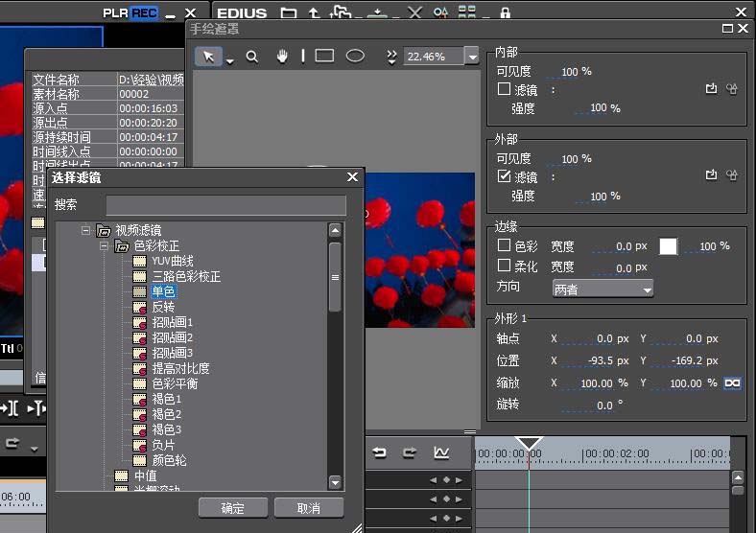Open the keyframe graph view icon
Image resolution: width=756 pixels, height=533 pixels.
click(x=441, y=452)
